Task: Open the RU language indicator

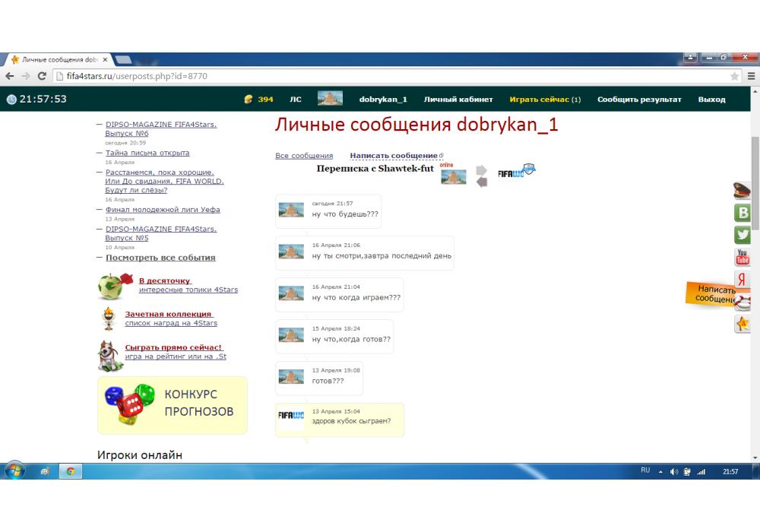Action: [x=644, y=471]
